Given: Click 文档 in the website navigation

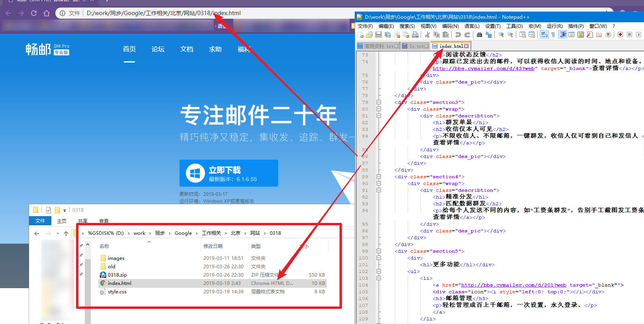Looking at the screenshot, I should coord(187,49).
